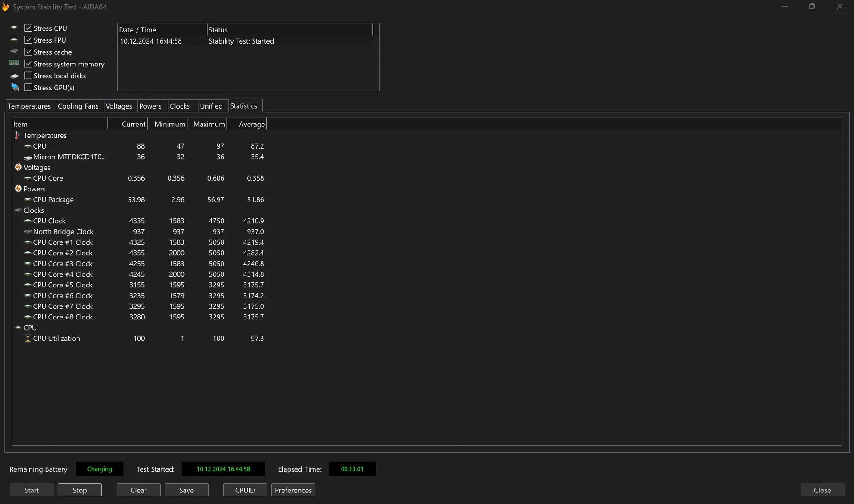Click the Voltages lightning bolt icon
The width and height of the screenshot is (854, 504).
(x=18, y=167)
